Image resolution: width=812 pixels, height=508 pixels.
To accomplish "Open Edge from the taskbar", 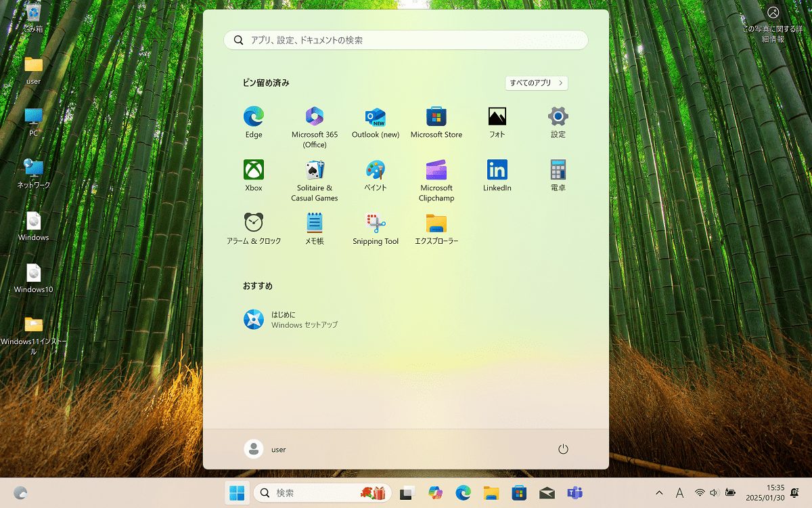I will tap(463, 493).
